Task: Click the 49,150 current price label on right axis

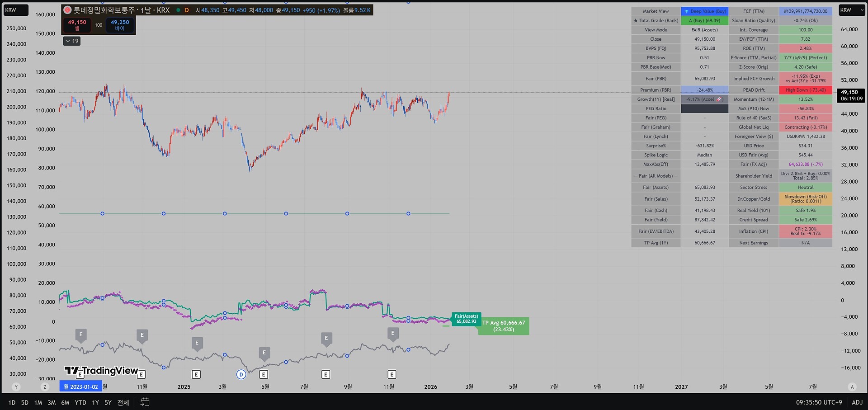Action: pos(852,95)
